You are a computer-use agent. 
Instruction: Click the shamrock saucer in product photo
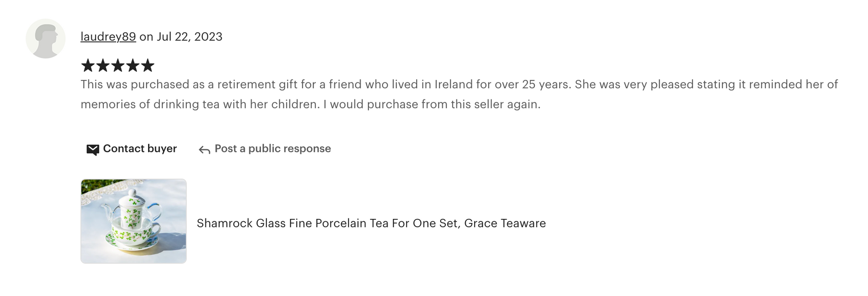point(132,243)
